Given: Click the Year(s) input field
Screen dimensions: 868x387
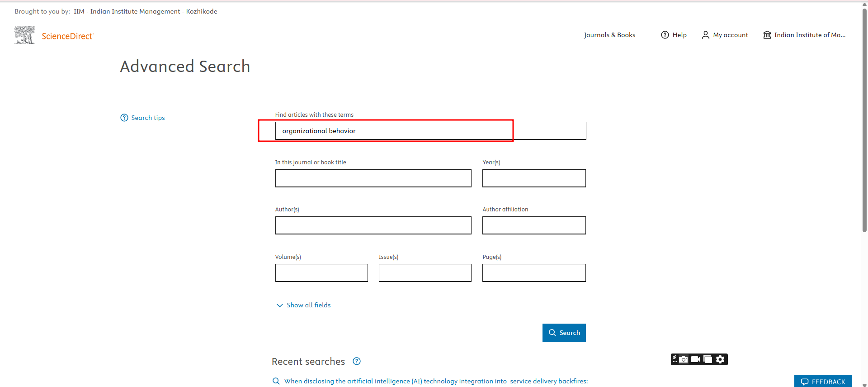Looking at the screenshot, I should 533,178.
